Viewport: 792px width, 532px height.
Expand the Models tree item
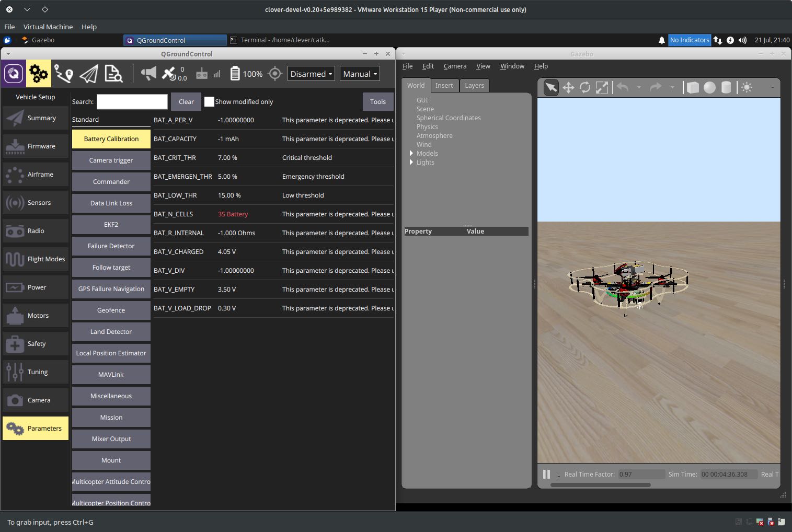(x=411, y=154)
